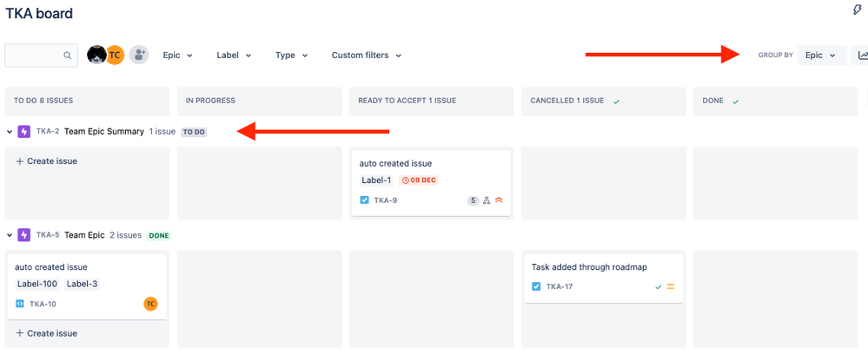Click the TC assignee avatar on TKA-10
This screenshot has height=354, width=868.
click(x=150, y=304)
